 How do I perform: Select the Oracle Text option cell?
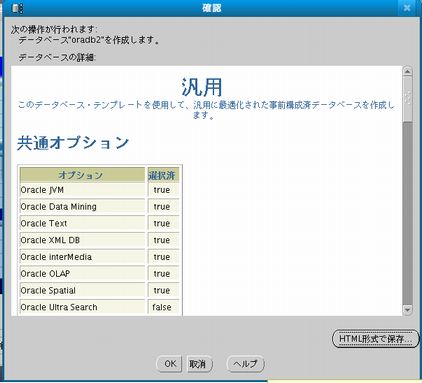[x=82, y=223]
